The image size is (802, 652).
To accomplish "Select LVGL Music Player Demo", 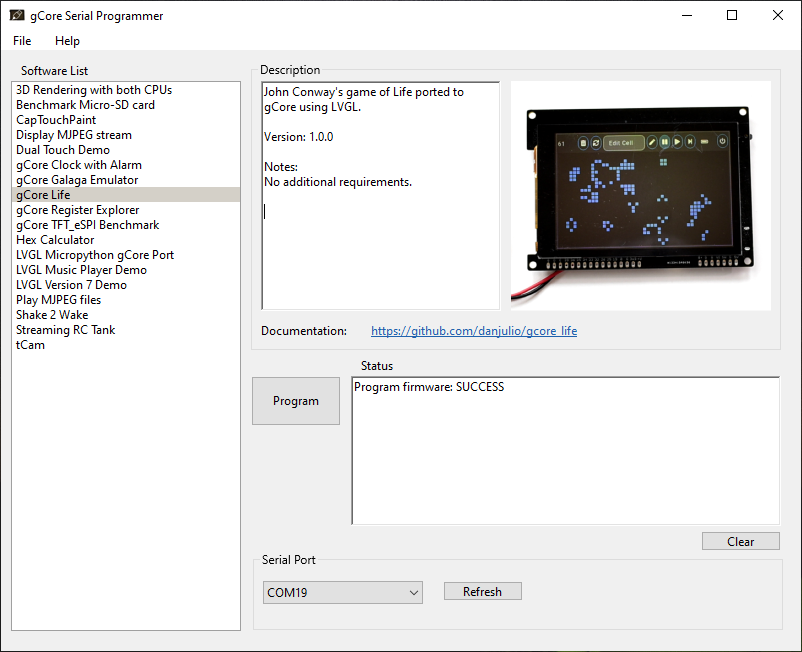I will 126,270.
